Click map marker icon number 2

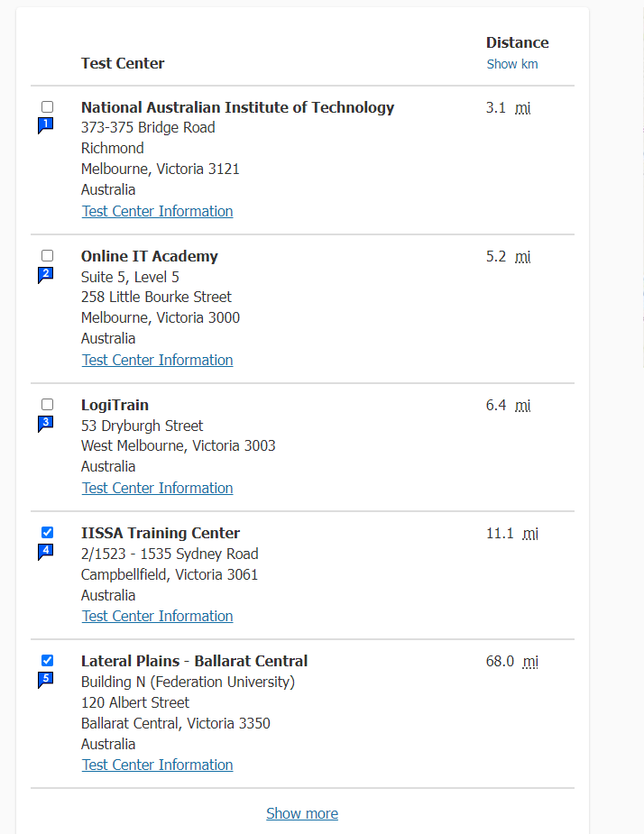tap(46, 275)
